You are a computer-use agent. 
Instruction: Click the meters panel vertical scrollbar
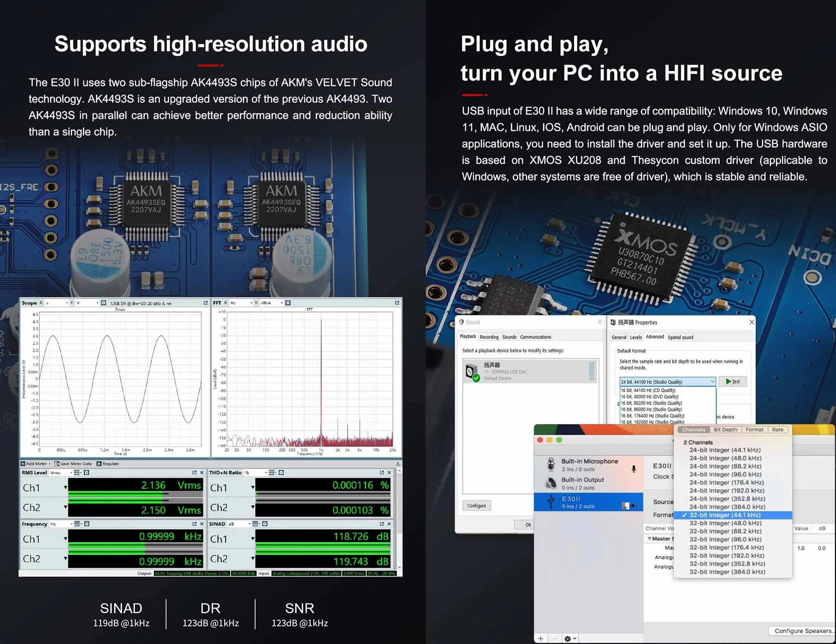point(399,519)
